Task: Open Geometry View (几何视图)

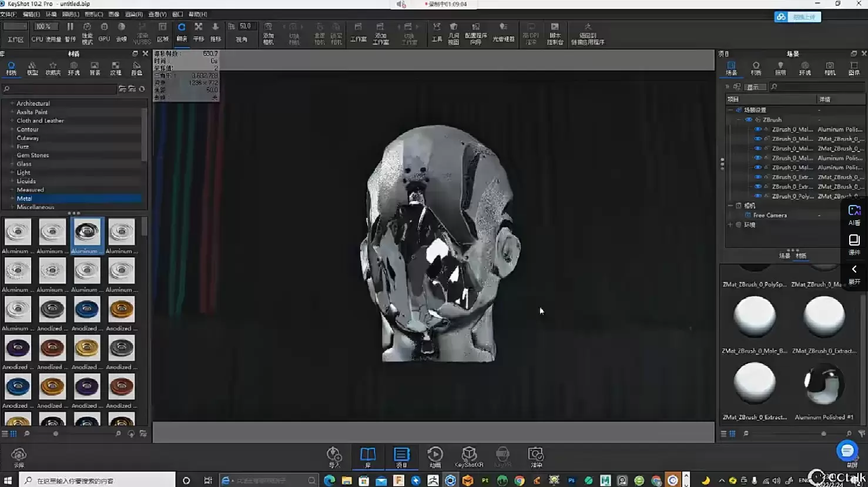Action: (x=454, y=33)
